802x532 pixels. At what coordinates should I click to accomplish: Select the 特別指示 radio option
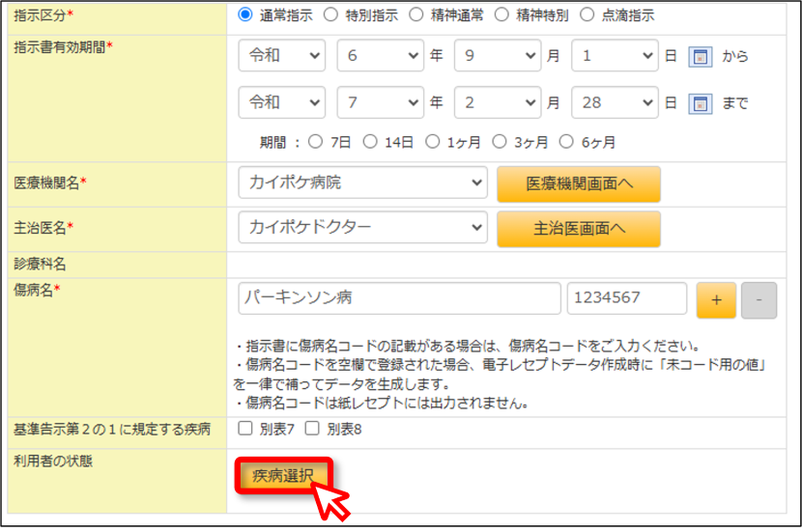(330, 14)
